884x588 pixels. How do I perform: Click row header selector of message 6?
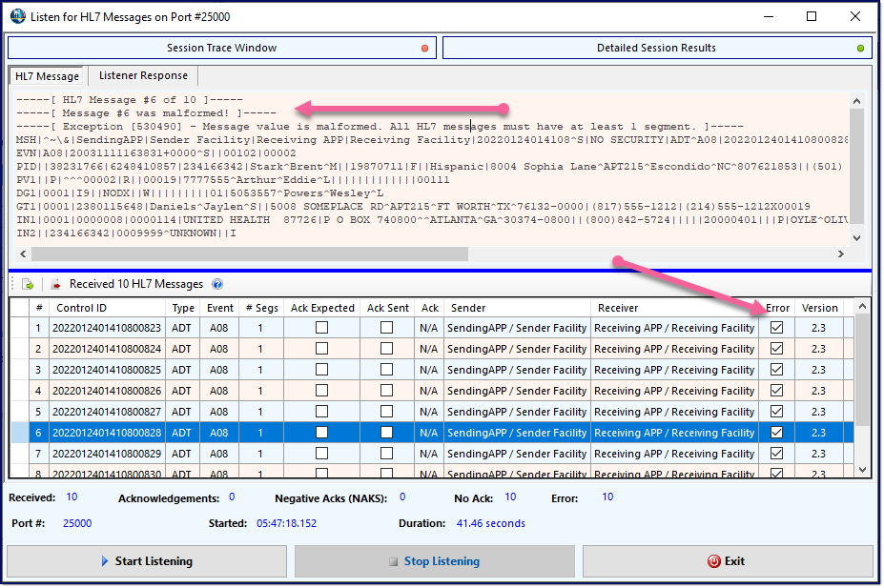point(20,433)
